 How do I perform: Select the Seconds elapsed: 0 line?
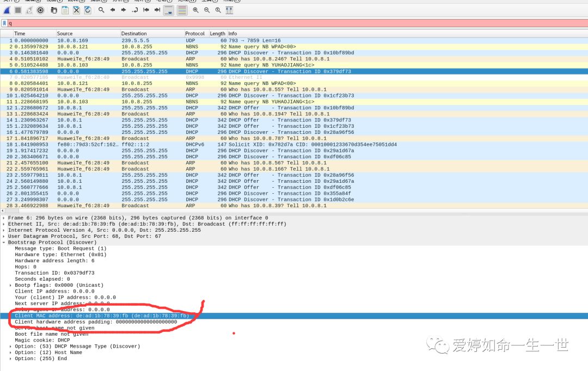point(42,279)
